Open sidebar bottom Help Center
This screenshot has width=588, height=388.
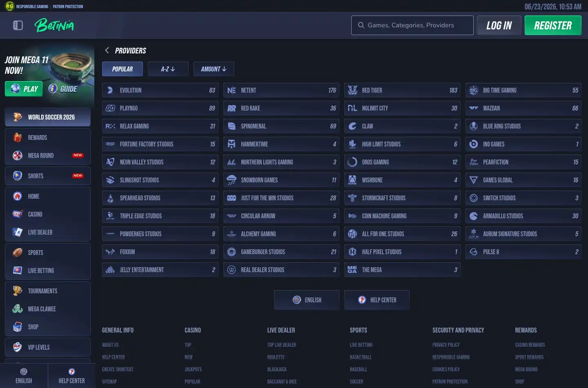(71, 376)
